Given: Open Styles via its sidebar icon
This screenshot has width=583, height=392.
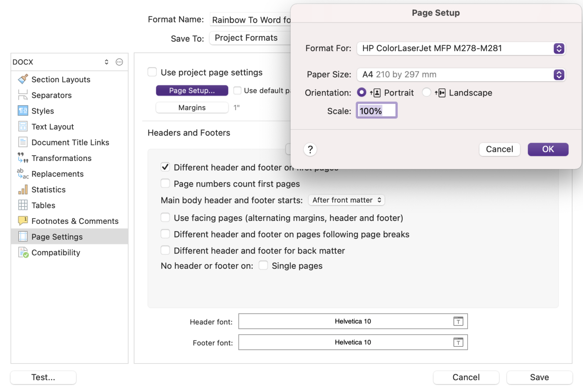Looking at the screenshot, I should (23, 111).
